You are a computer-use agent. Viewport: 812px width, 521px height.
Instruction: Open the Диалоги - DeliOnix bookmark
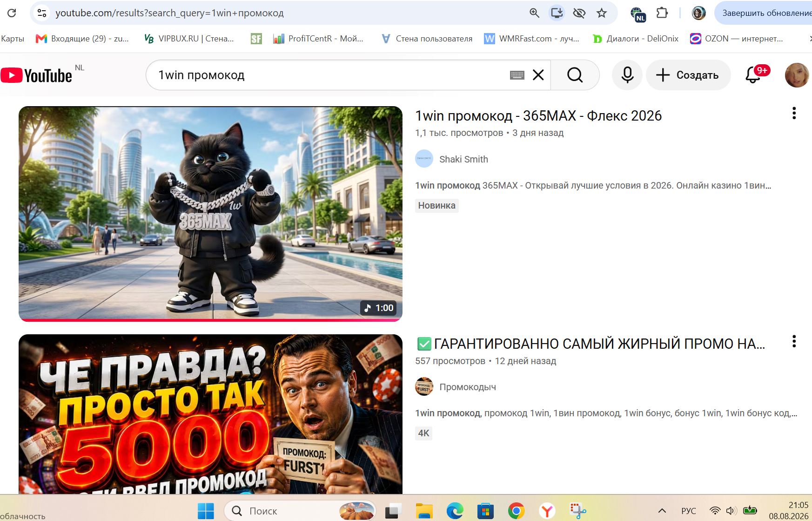(x=635, y=39)
